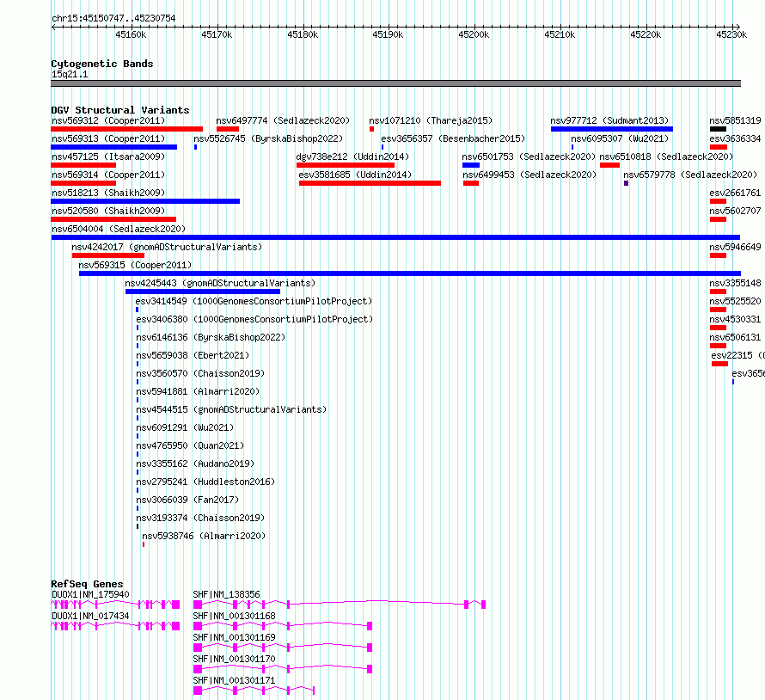The image size is (765, 700).
Task: Open the nsv3355148 variant label
Action: click(x=735, y=283)
